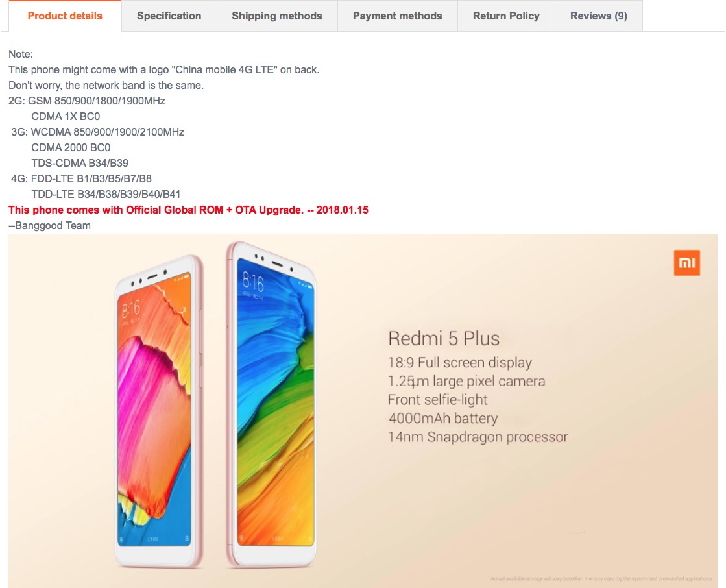Click the 4G FDD-LTE band line
Screen dimensions: 726x588
pyautogui.click(x=81, y=178)
